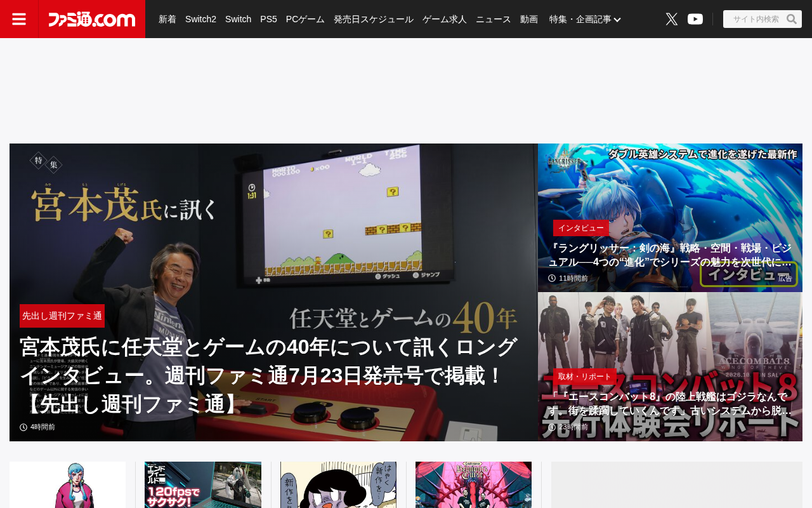Open ゲーム求人 page
The height and width of the screenshot is (508, 812).
click(445, 19)
